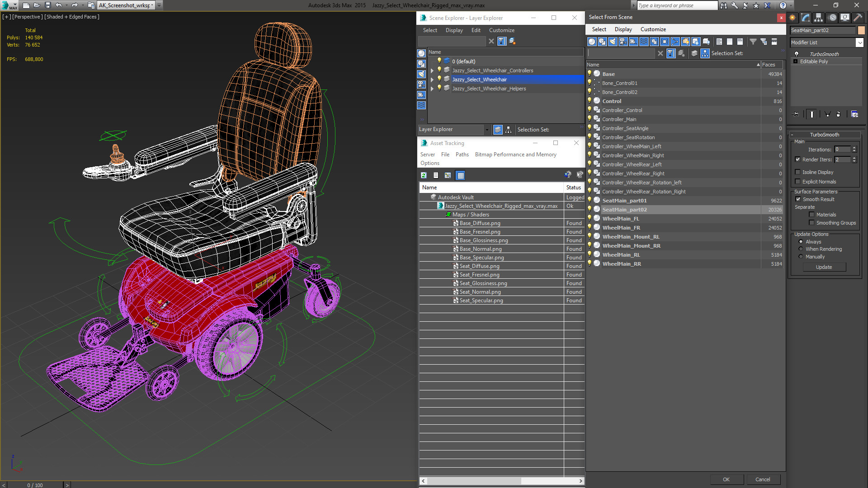Enable the Explicit Normals checkbox

coord(798,182)
